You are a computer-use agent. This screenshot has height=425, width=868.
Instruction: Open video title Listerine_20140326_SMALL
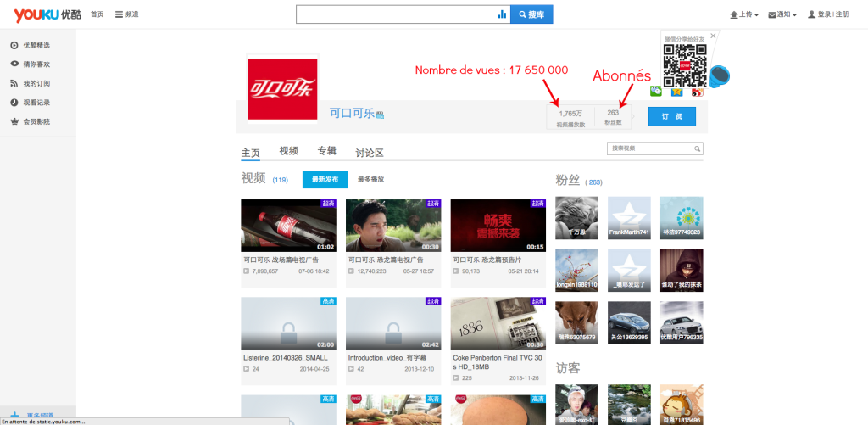point(285,357)
